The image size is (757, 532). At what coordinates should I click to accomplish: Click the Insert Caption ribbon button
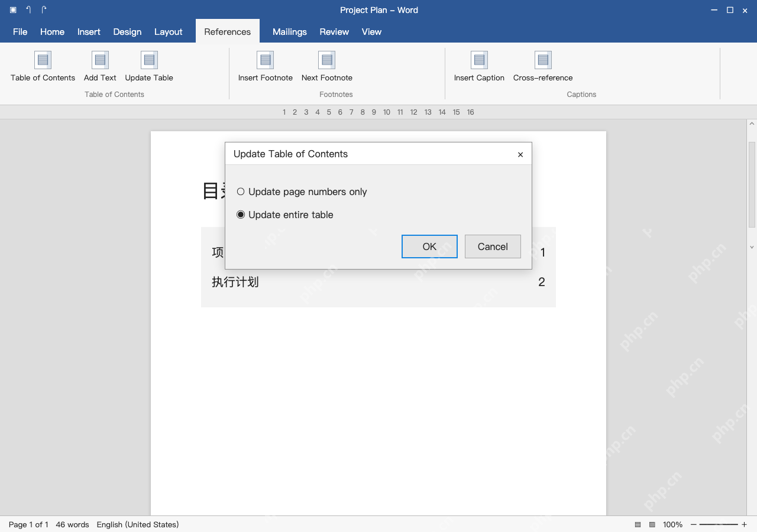[x=479, y=67]
